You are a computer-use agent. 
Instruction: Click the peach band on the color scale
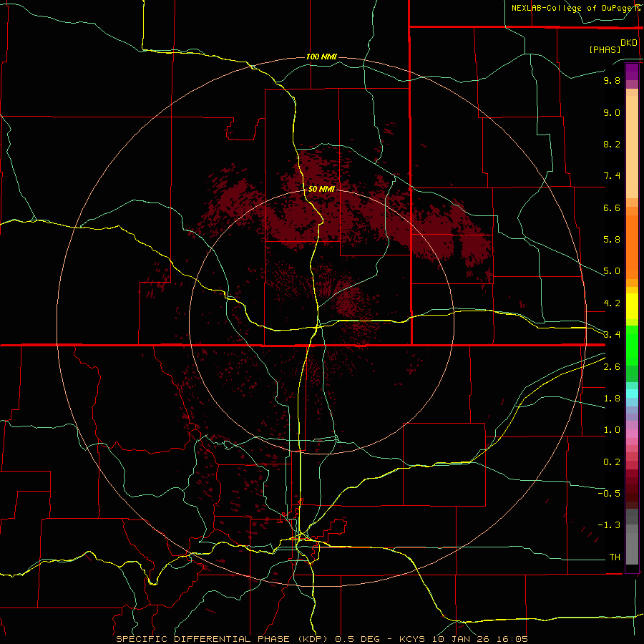(632, 147)
